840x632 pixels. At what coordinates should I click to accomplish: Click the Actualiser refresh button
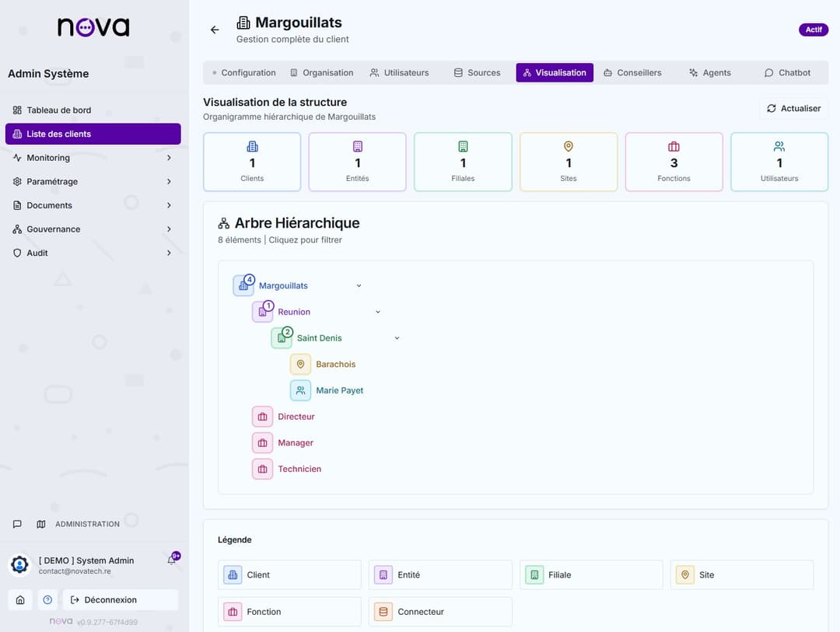pyautogui.click(x=793, y=109)
